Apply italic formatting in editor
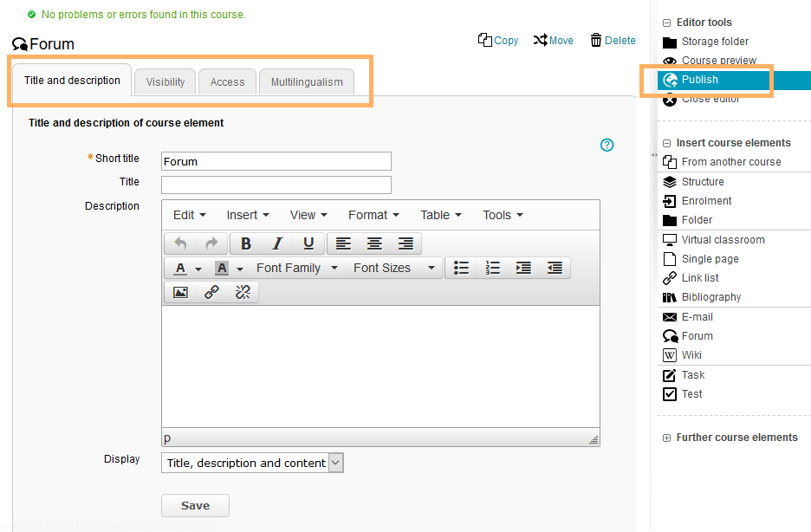 click(x=277, y=243)
